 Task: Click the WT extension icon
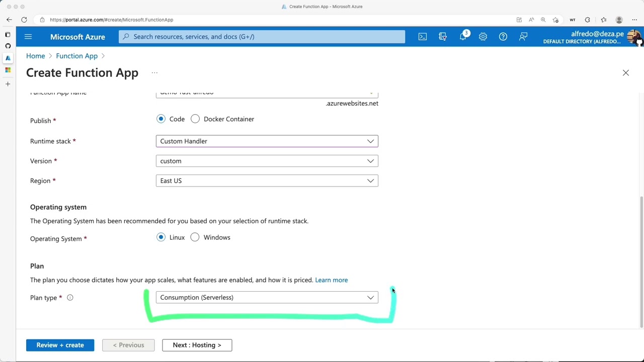(573, 20)
